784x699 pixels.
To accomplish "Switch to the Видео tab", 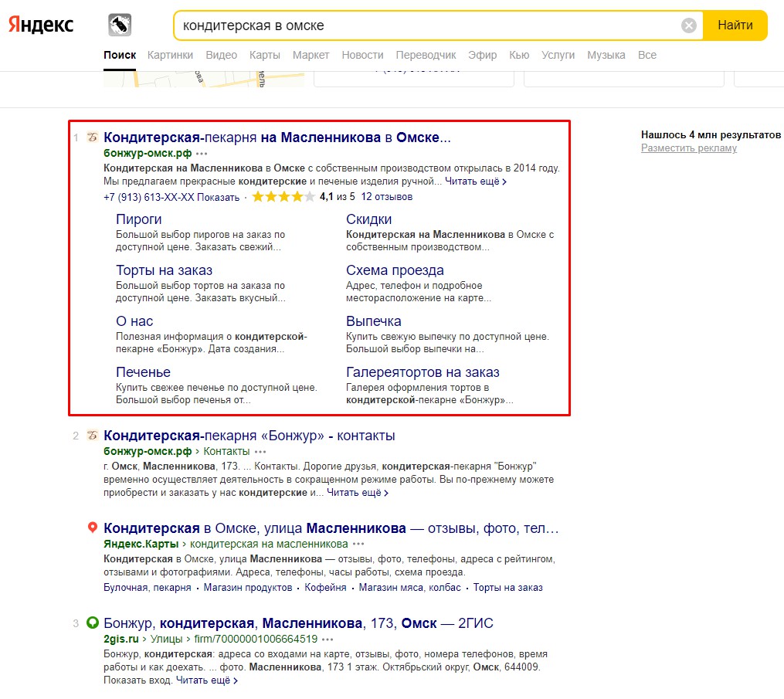I will tap(222, 55).
